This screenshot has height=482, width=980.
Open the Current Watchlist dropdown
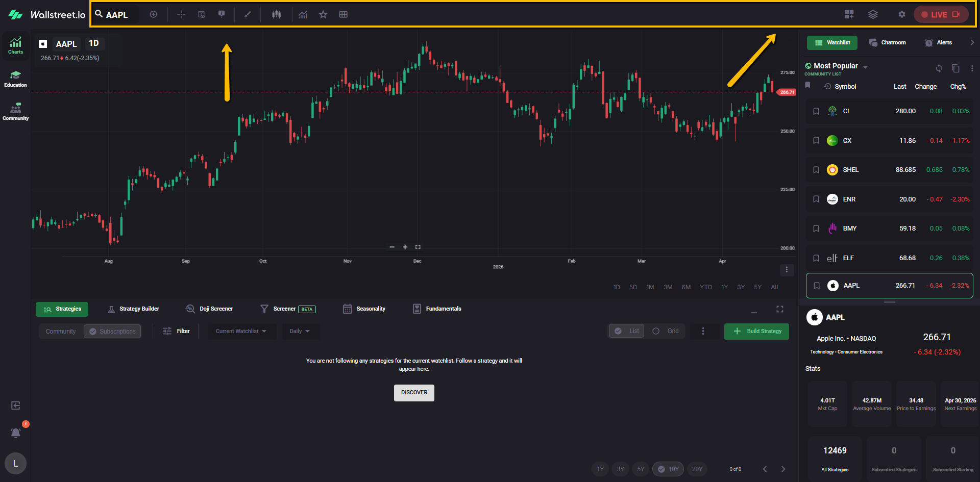point(241,332)
